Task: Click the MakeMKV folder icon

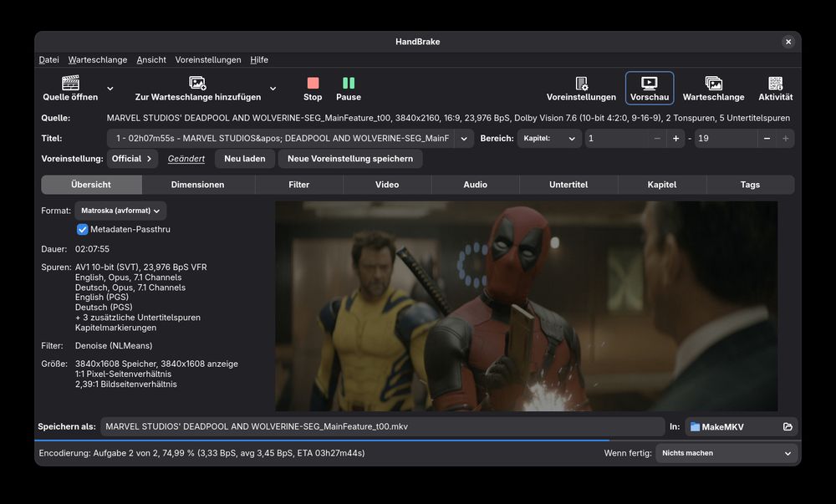Action: click(694, 426)
